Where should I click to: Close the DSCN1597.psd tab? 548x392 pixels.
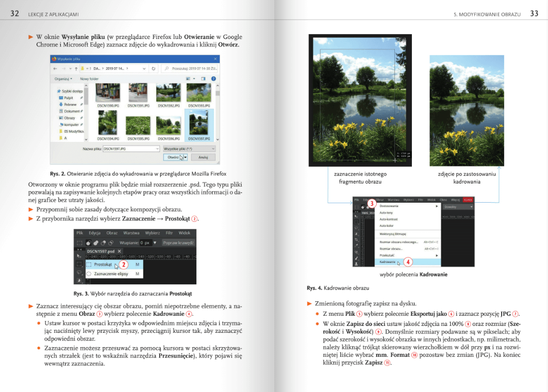point(120,251)
